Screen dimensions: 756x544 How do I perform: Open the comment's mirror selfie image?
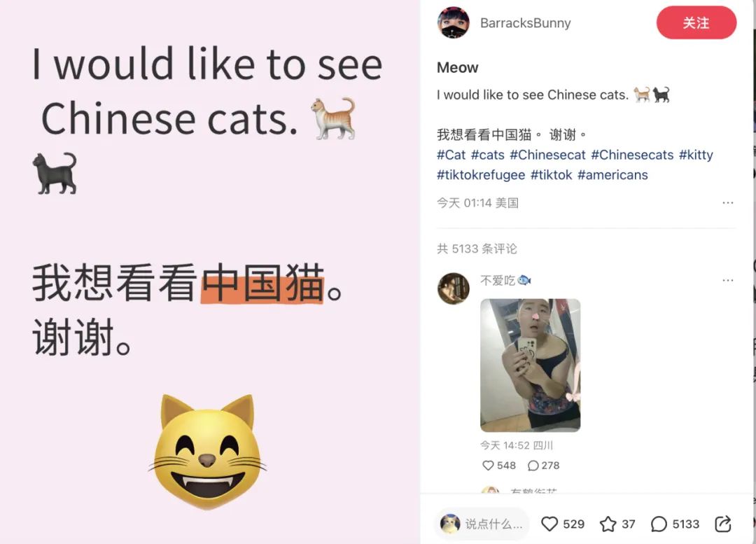pos(531,365)
